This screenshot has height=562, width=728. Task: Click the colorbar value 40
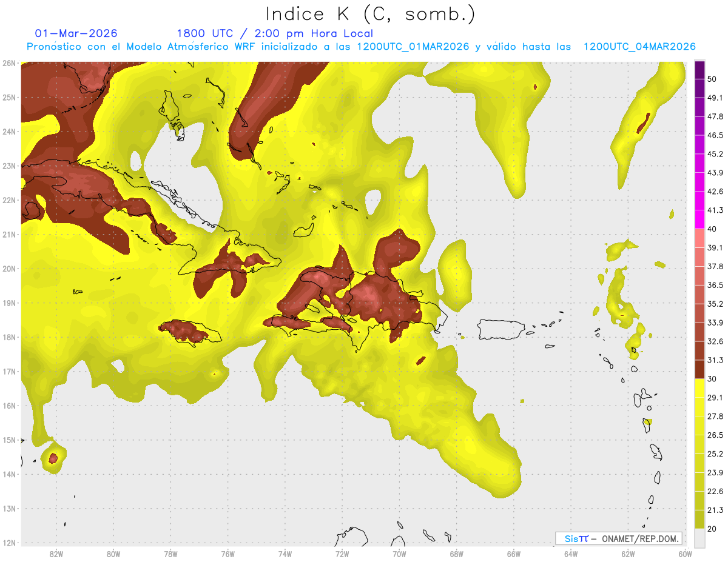coord(712,229)
